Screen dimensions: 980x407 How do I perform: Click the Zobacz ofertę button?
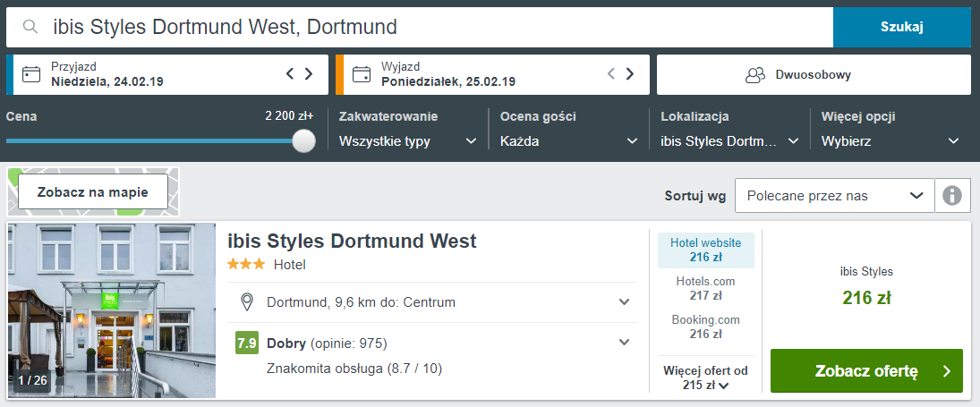(x=866, y=371)
